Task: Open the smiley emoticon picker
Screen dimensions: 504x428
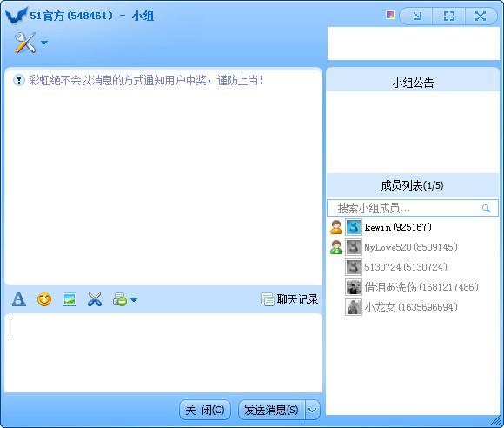Action: (44, 299)
